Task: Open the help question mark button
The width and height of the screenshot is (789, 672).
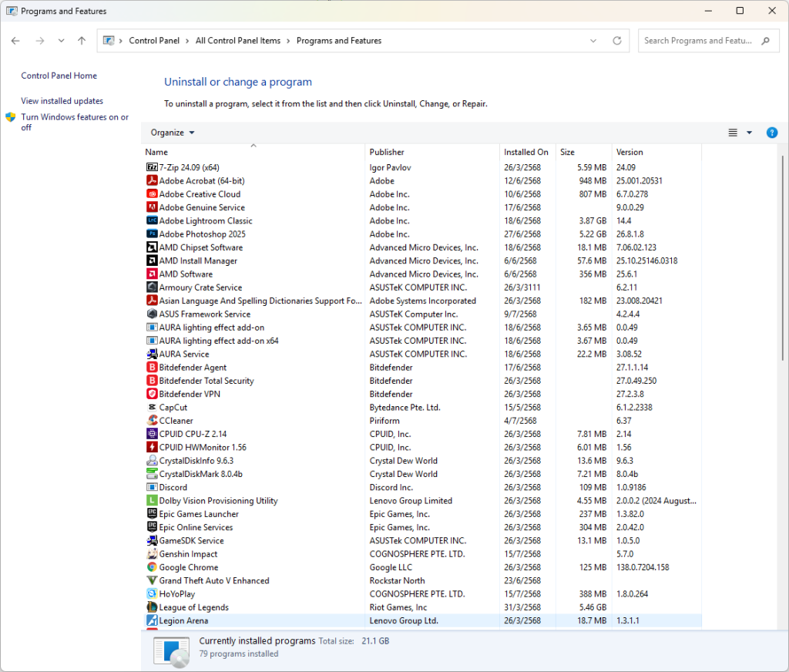Action: click(x=771, y=133)
